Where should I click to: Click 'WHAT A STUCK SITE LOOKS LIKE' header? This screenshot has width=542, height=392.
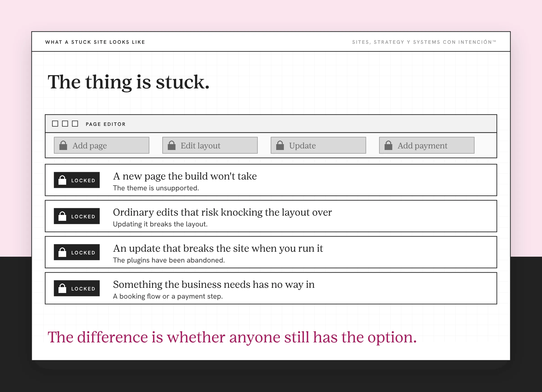pos(95,42)
